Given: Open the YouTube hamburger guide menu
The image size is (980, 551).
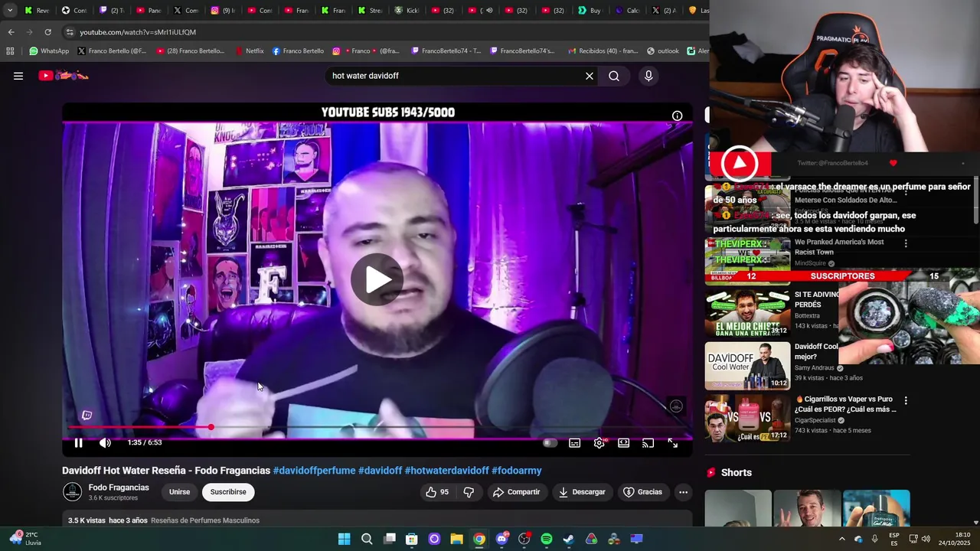Looking at the screenshot, I should click(x=18, y=76).
